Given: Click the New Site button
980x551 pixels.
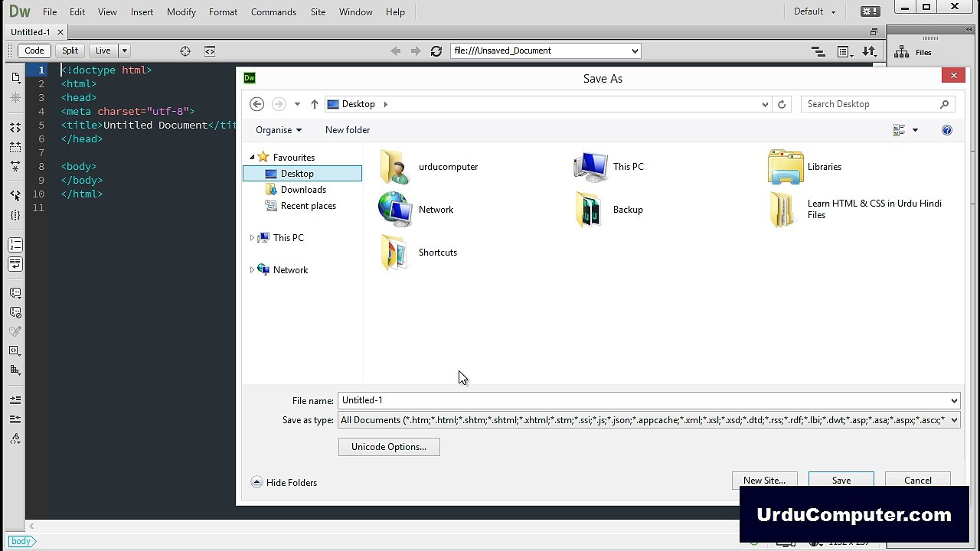Looking at the screenshot, I should (764, 480).
